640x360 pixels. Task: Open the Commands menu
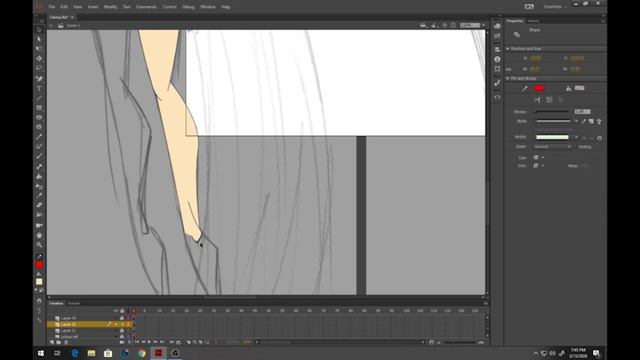(x=146, y=7)
